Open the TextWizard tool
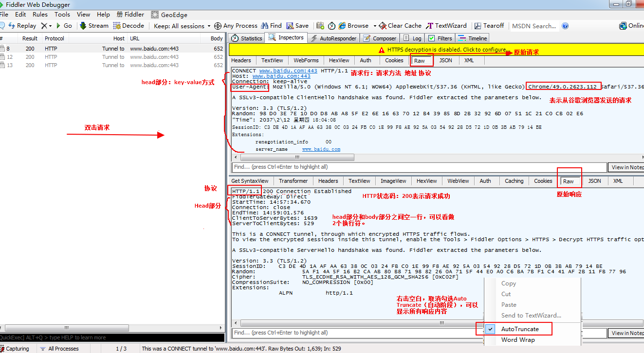The height and width of the screenshot is (353, 644). [x=446, y=26]
